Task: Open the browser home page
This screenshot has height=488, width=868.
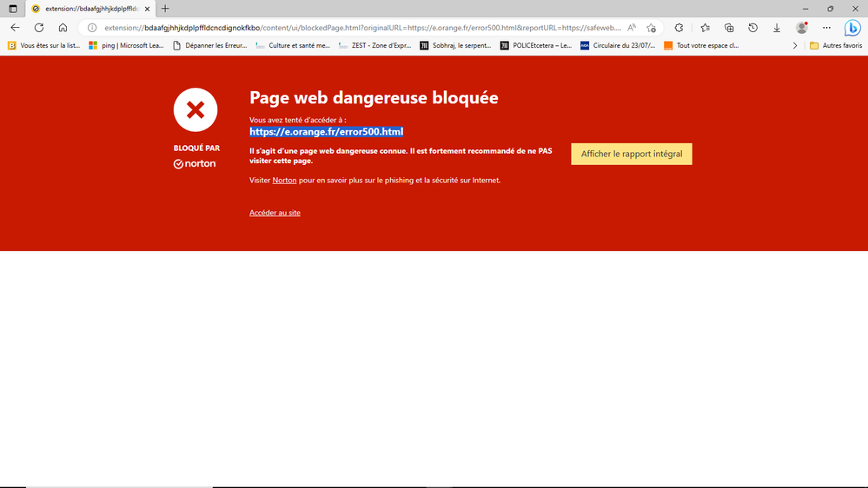Action: click(x=63, y=28)
